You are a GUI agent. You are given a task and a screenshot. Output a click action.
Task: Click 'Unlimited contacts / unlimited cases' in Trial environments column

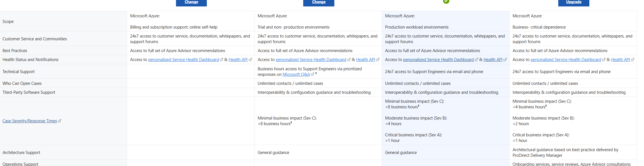[x=290, y=83]
